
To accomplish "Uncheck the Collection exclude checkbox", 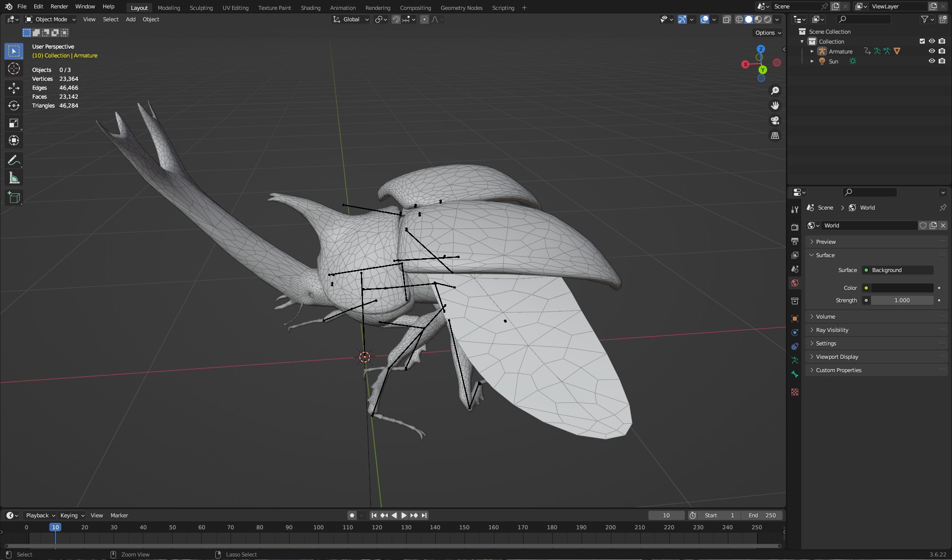I will [x=922, y=41].
